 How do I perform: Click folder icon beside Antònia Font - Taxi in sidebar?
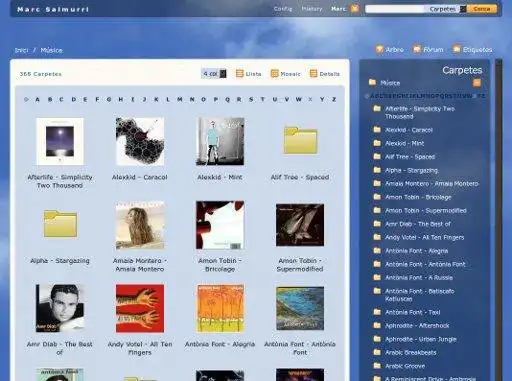point(377,312)
